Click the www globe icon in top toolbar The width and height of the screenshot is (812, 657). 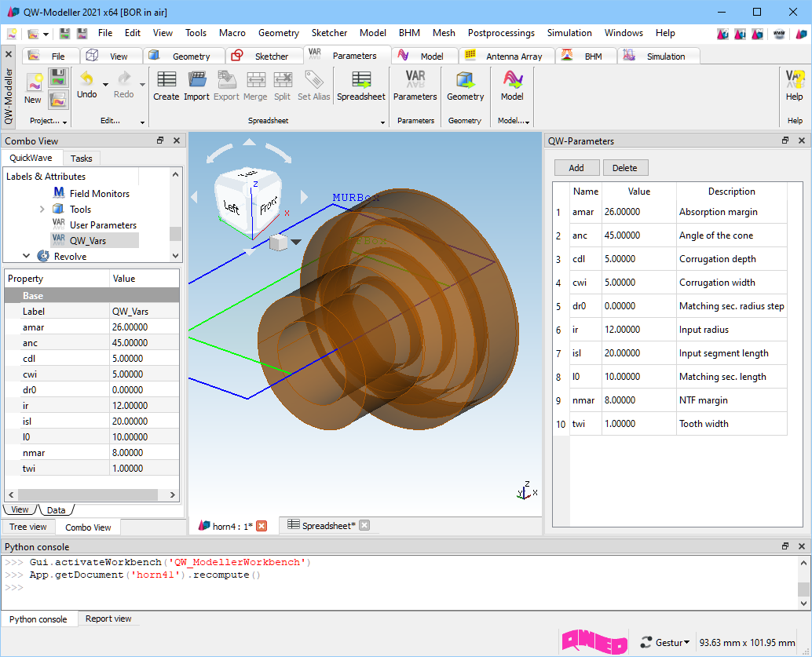pos(779,35)
